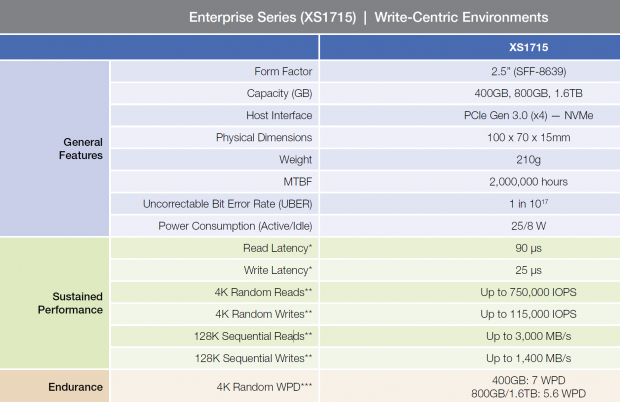
Task: Click the 'Host Interface' row label
Action: (x=279, y=115)
